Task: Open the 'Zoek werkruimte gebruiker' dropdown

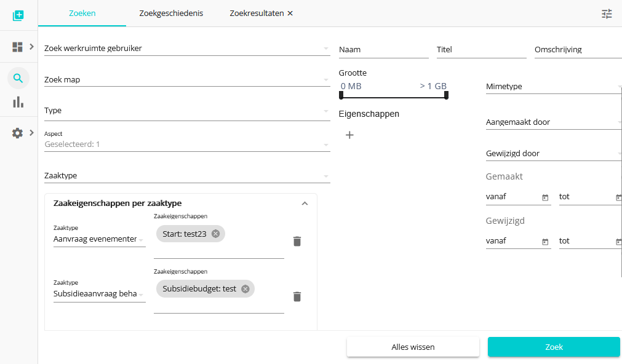Action: pos(187,49)
